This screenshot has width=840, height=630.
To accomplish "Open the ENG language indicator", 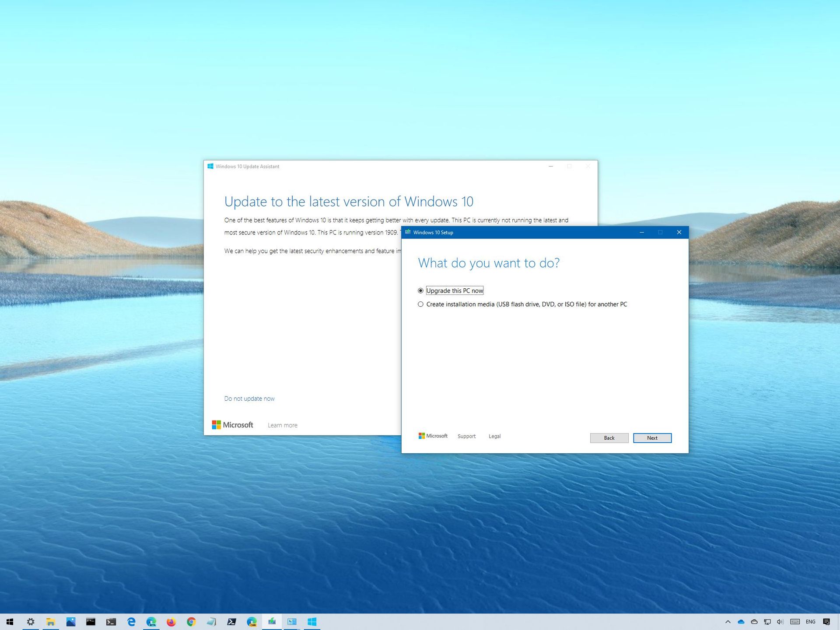I will pyautogui.click(x=810, y=622).
